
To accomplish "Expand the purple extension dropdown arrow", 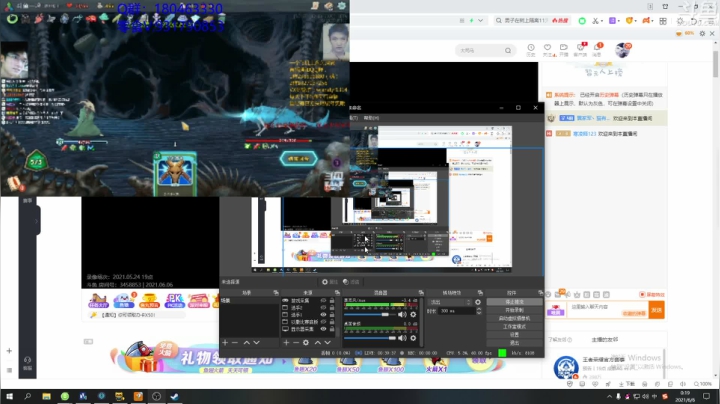I will (619, 21).
